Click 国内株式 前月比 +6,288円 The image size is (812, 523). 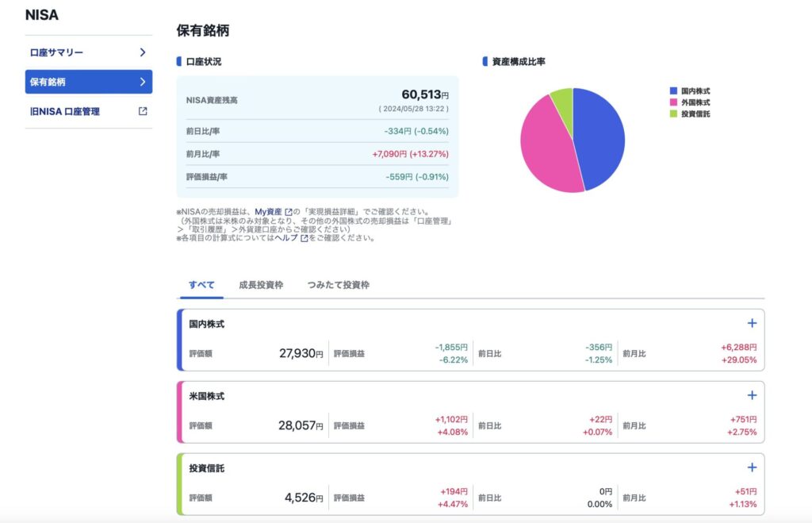(x=738, y=348)
